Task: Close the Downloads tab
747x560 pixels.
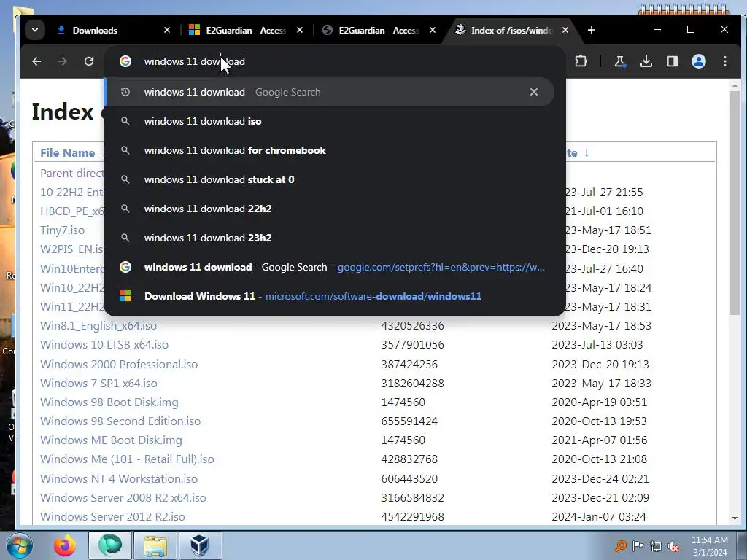Action: point(167,30)
